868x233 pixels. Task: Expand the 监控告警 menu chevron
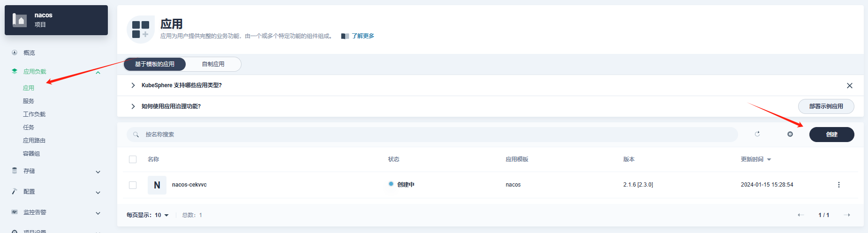98,213
